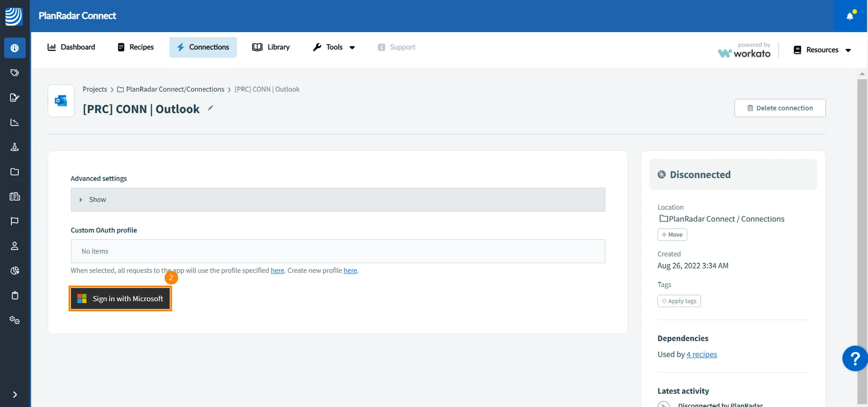Click the PlanRadar logo icon
The height and width of the screenshot is (407, 868).
pos(14,16)
